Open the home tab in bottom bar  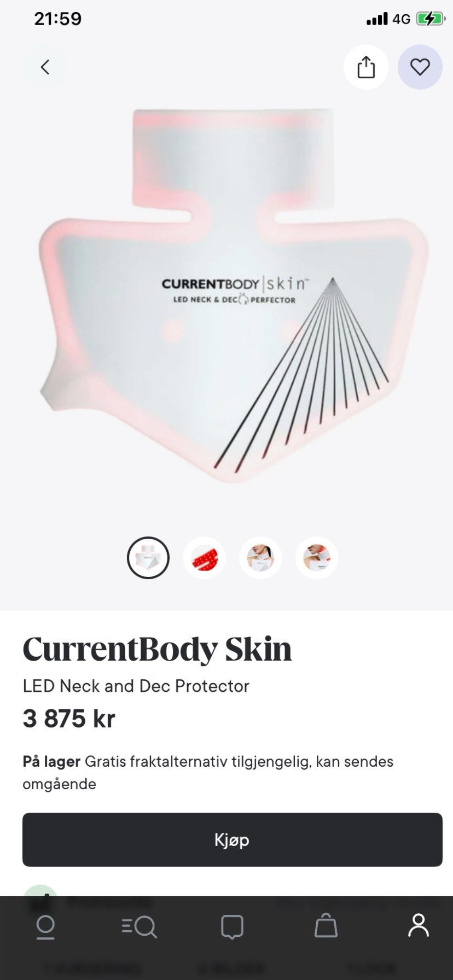45,927
